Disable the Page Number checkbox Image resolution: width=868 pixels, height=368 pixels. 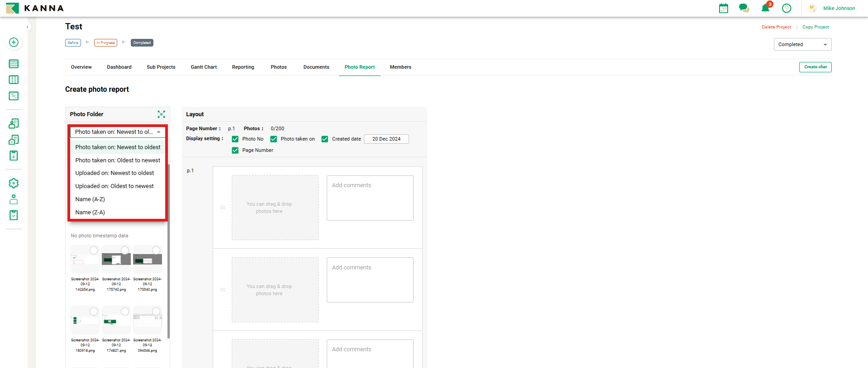pos(235,151)
